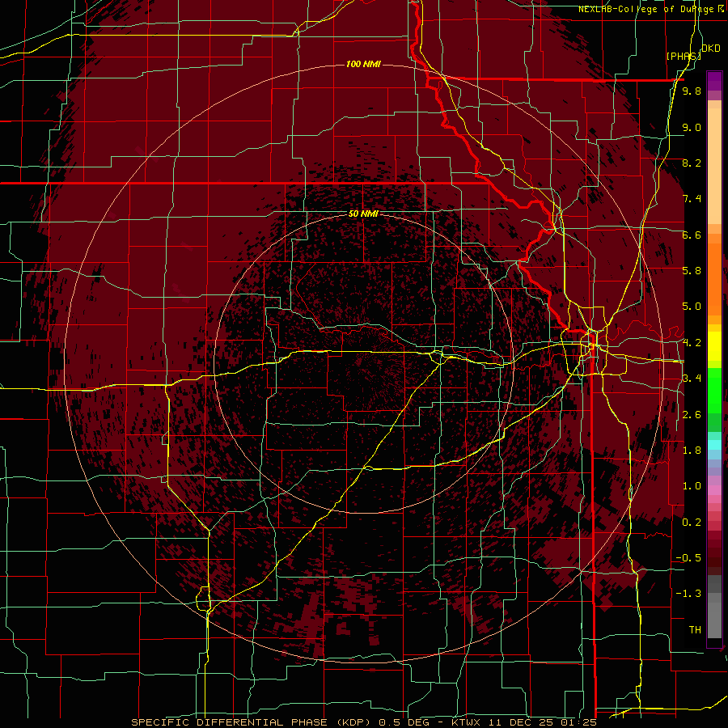
Task: Click the 6.6 value on color scale
Action: tap(692, 235)
